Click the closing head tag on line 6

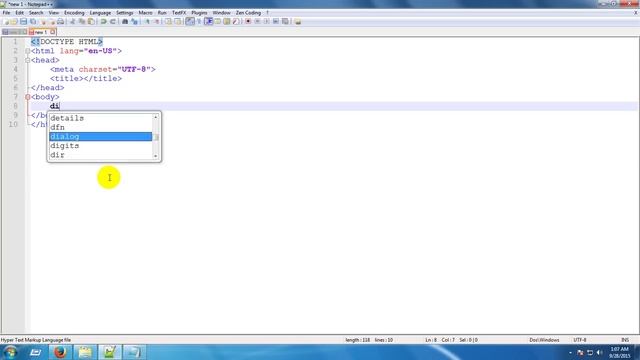pyautogui.click(x=47, y=88)
